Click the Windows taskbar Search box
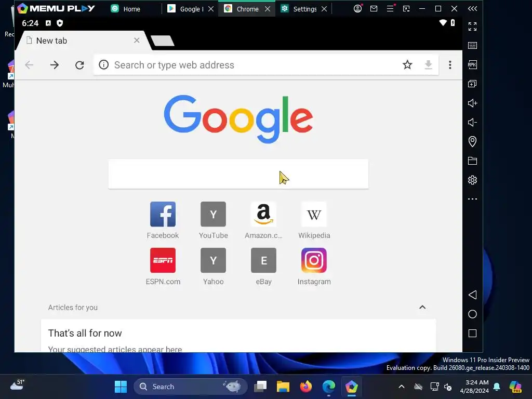 pyautogui.click(x=190, y=387)
